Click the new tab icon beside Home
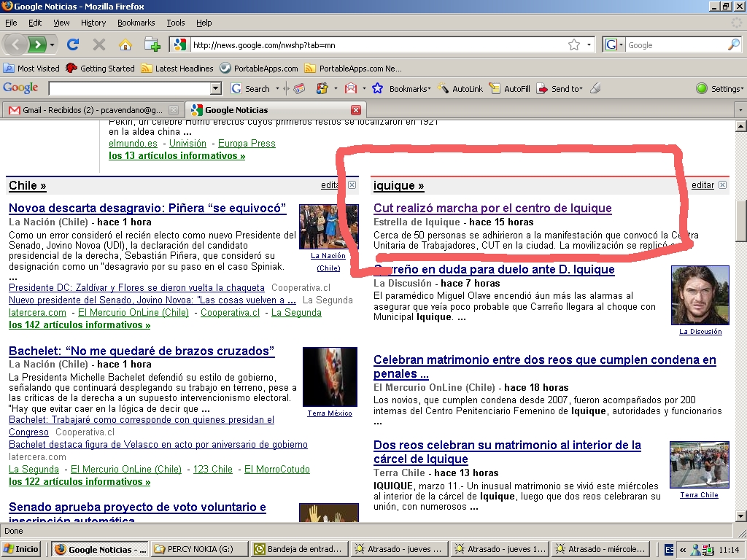 (152, 44)
